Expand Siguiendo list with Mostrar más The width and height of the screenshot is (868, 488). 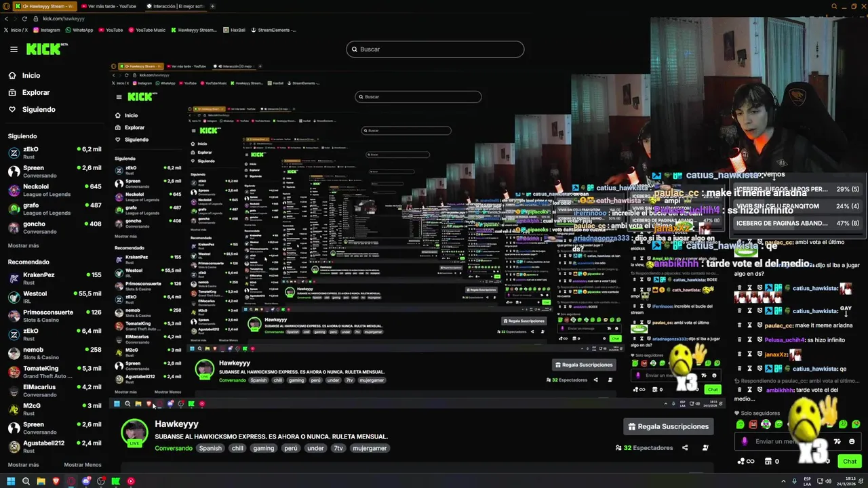(x=23, y=245)
